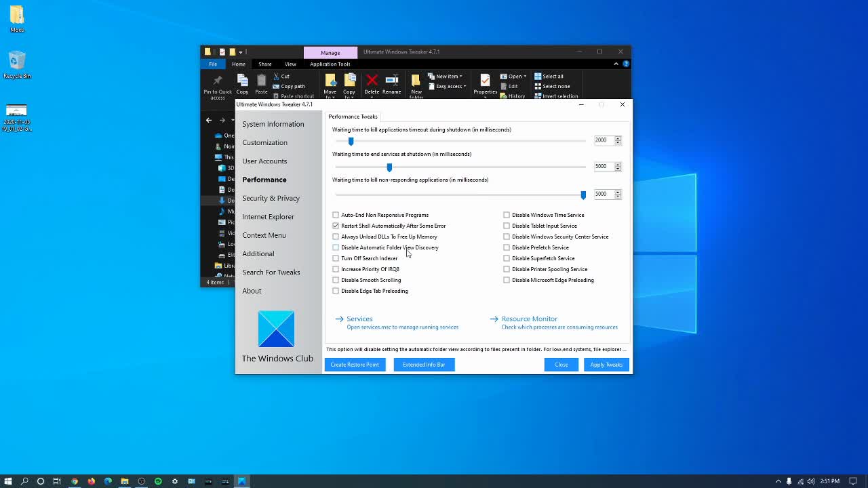Open Microsoft Edge from the taskbar
The image size is (868, 488).
click(108, 481)
